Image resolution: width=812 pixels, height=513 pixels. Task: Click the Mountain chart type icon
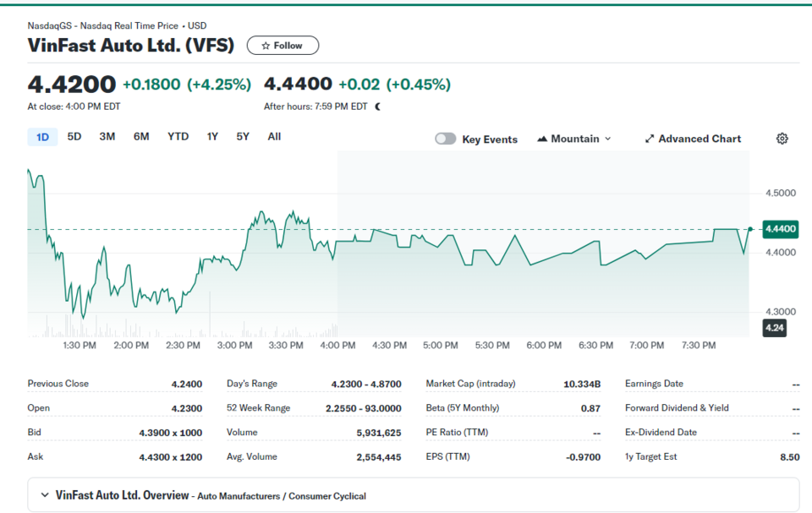point(542,139)
